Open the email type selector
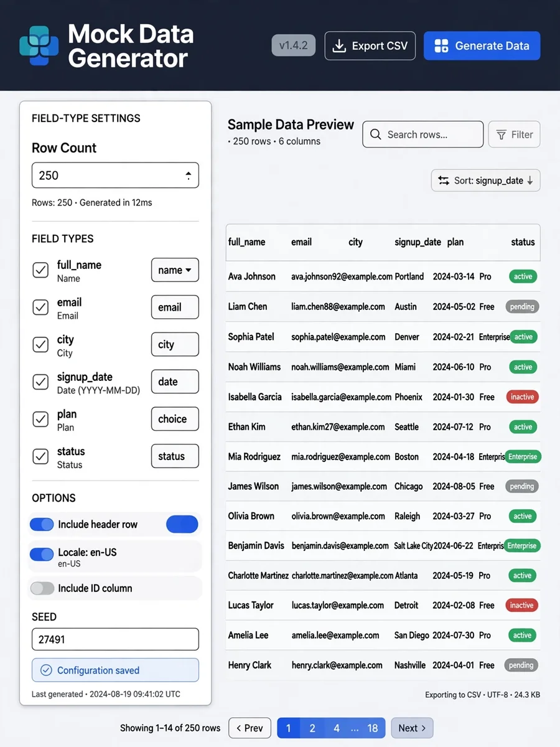This screenshot has width=560, height=747. pos(175,308)
